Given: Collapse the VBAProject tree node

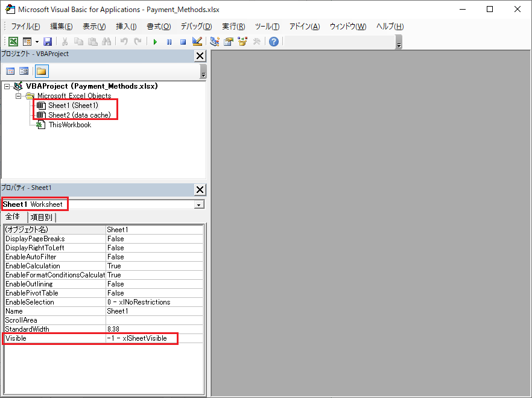Looking at the screenshot, I should coord(7,86).
